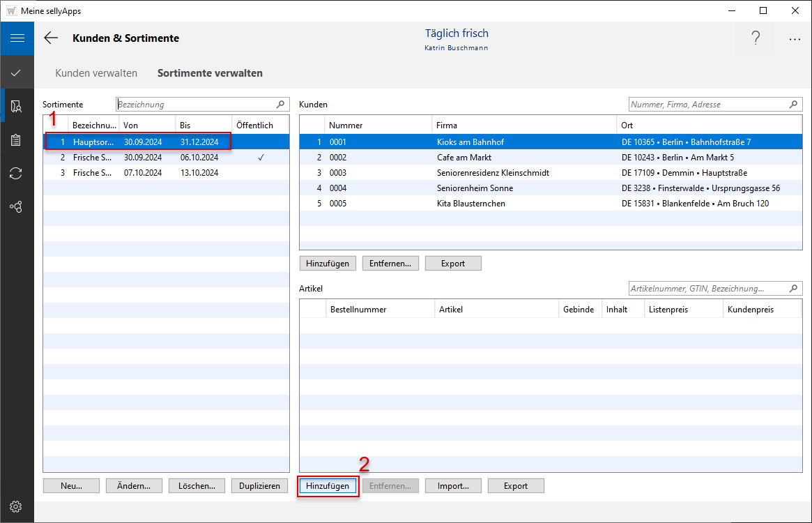Viewport: 812px width, 523px height.
Task: Select the Sortimente verwalten tab
Action: pos(210,73)
